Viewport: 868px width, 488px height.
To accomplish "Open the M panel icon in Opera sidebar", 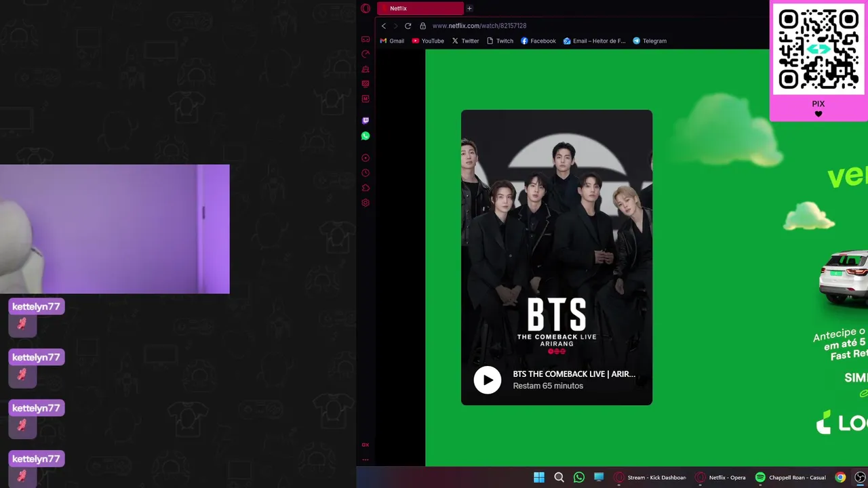I will [366, 99].
